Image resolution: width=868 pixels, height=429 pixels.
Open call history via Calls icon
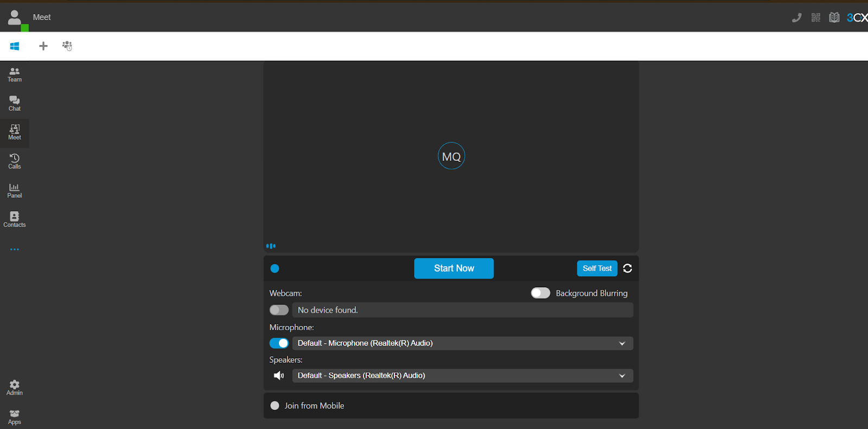pyautogui.click(x=15, y=162)
